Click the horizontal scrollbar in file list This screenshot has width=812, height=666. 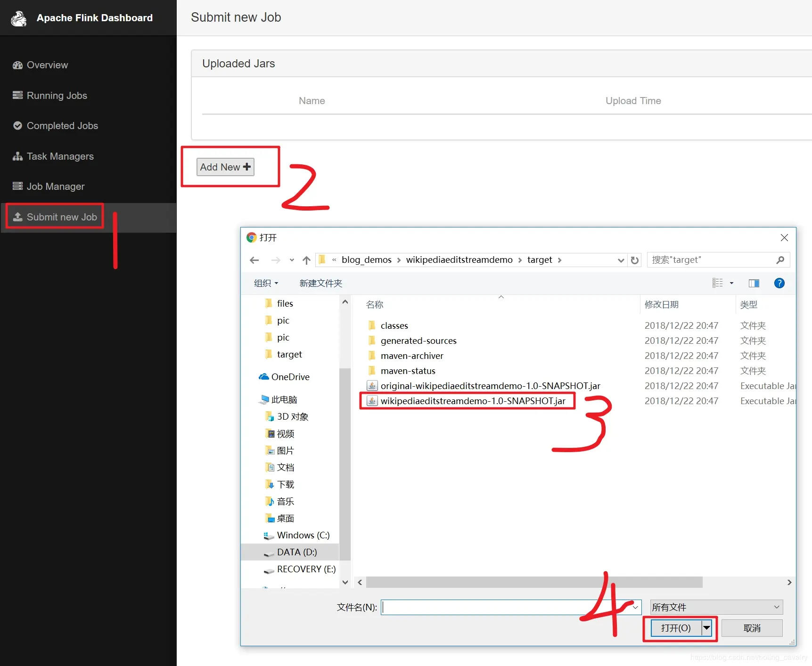534,583
